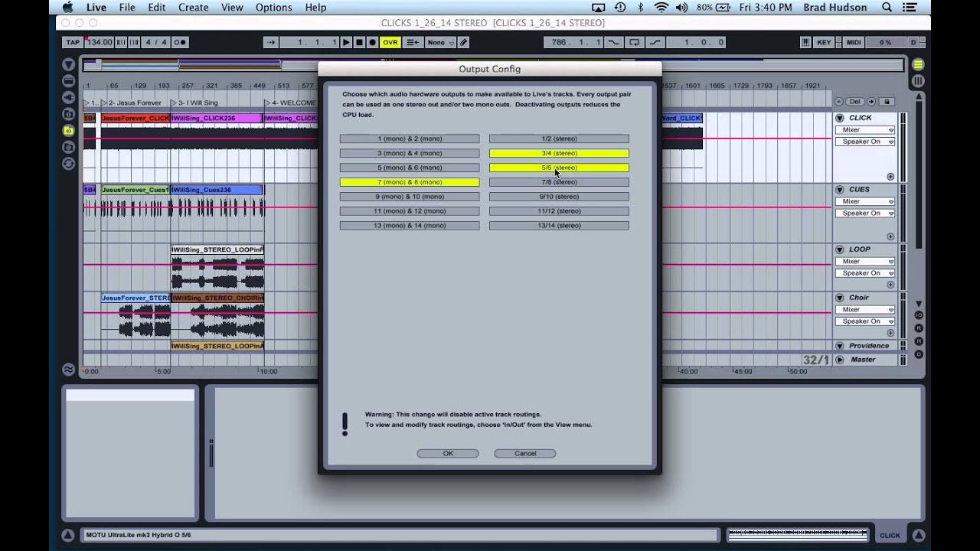Switch to Session View selector icon
Viewport: 980px width, 551px height.
(918, 80)
